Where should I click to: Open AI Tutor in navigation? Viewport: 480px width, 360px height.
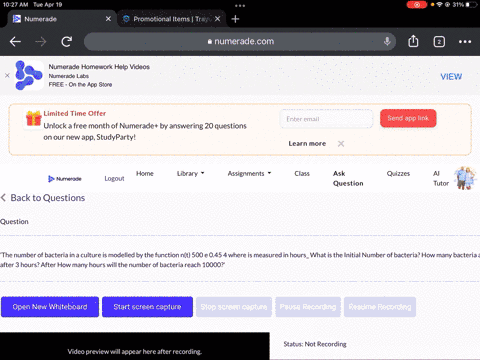441,178
